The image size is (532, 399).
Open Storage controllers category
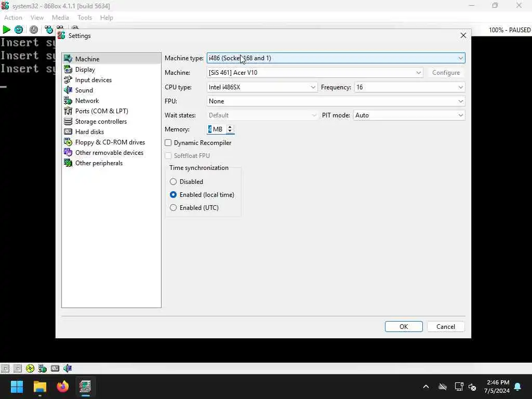click(111, 122)
